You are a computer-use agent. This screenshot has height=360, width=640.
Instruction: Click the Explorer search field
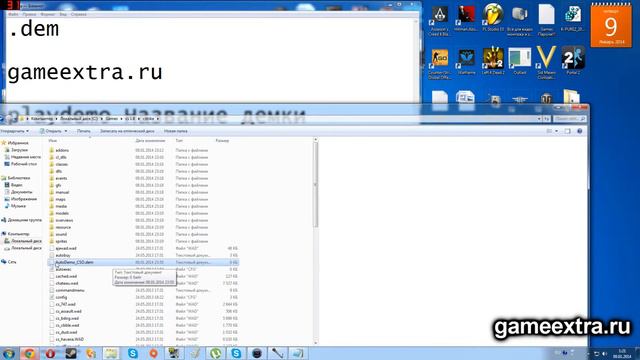(570, 119)
